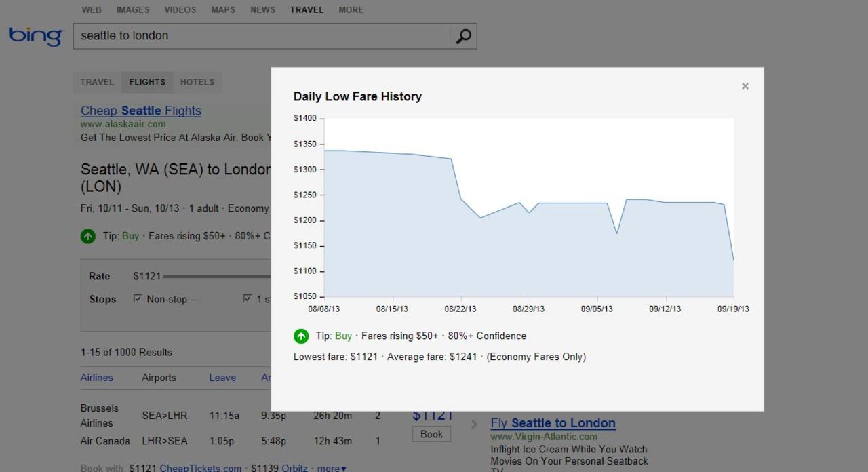Click the '12h 43m' duration cell
The height and width of the screenshot is (472, 868).
pos(332,441)
